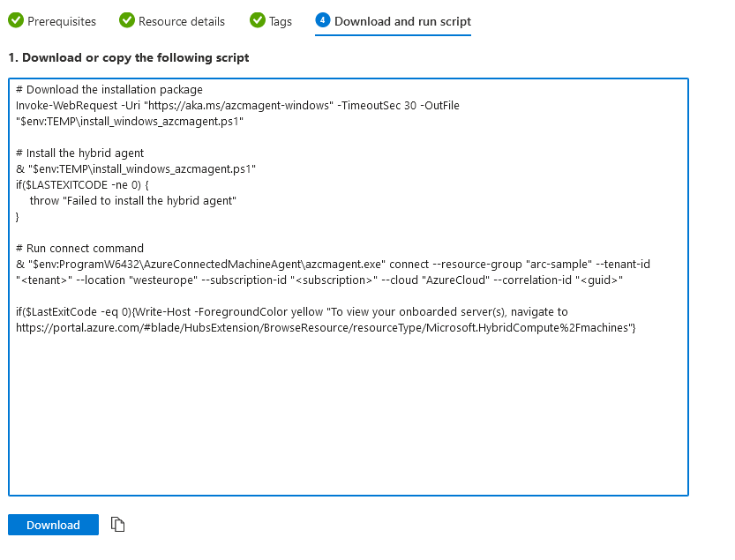Click the Resource details green checkmark icon
735x560 pixels.
point(126,20)
